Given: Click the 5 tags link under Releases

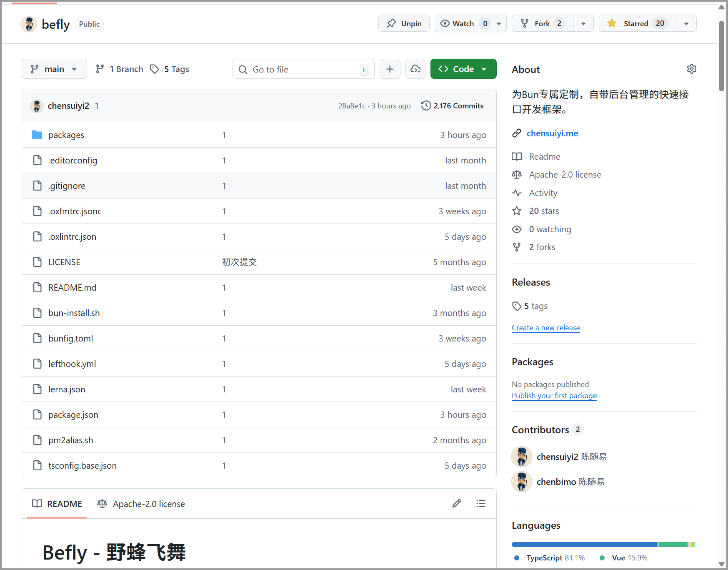Looking at the screenshot, I should pyautogui.click(x=536, y=306).
